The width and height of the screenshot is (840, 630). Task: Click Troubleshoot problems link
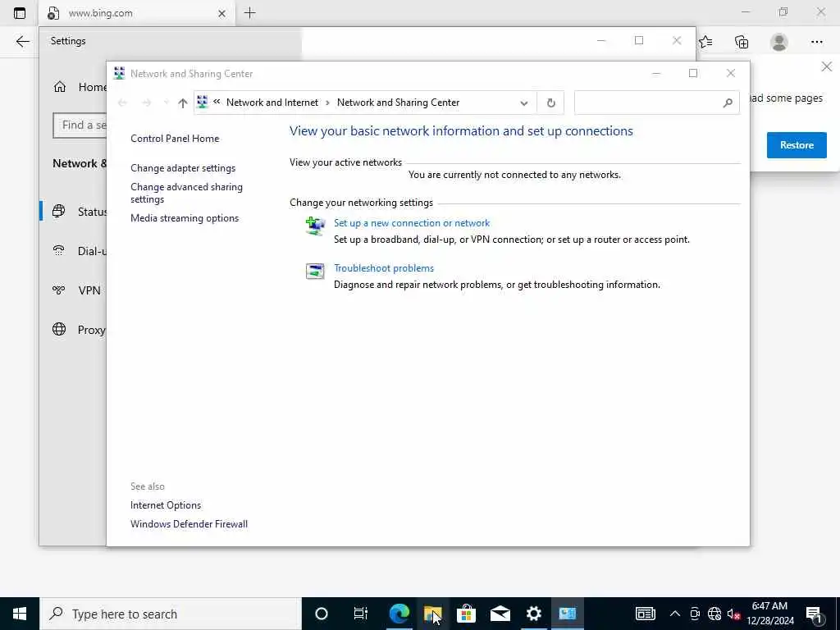(x=384, y=268)
